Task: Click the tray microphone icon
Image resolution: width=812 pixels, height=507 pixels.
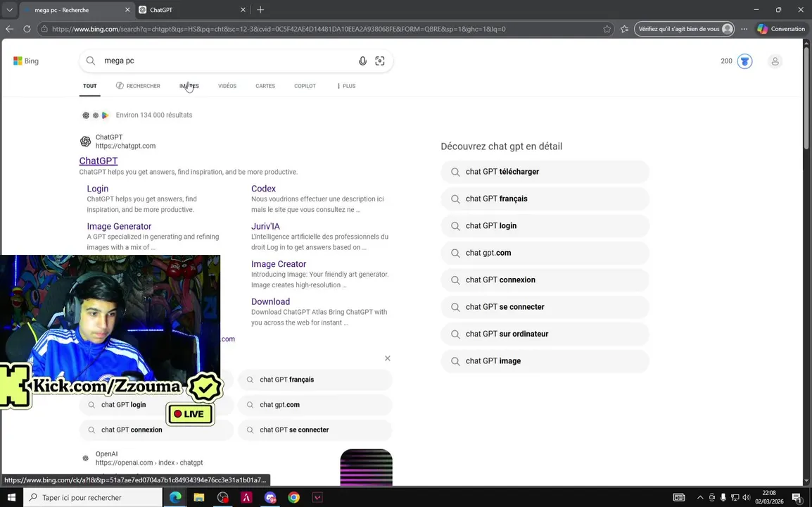Action: coord(723,497)
